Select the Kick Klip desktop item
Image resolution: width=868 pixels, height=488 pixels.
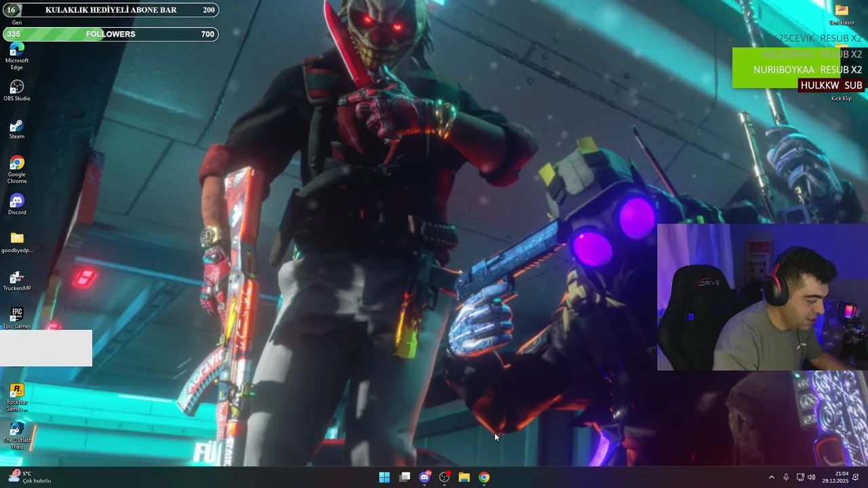842,98
